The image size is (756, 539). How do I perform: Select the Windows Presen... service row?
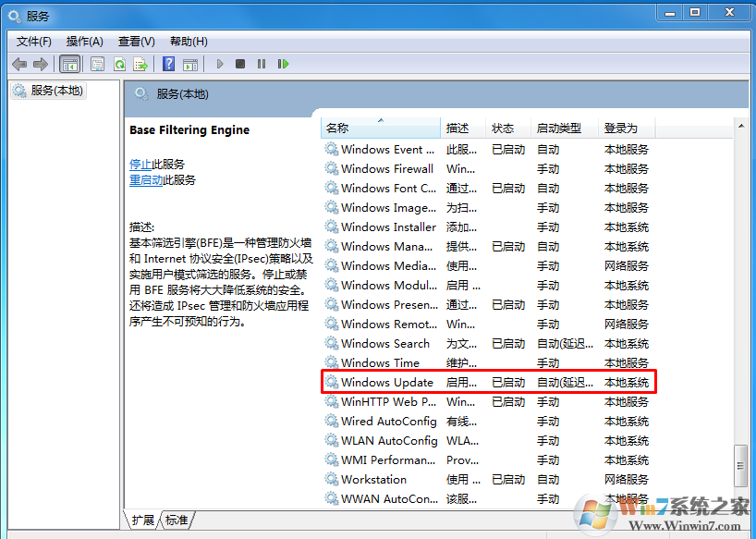[488, 305]
